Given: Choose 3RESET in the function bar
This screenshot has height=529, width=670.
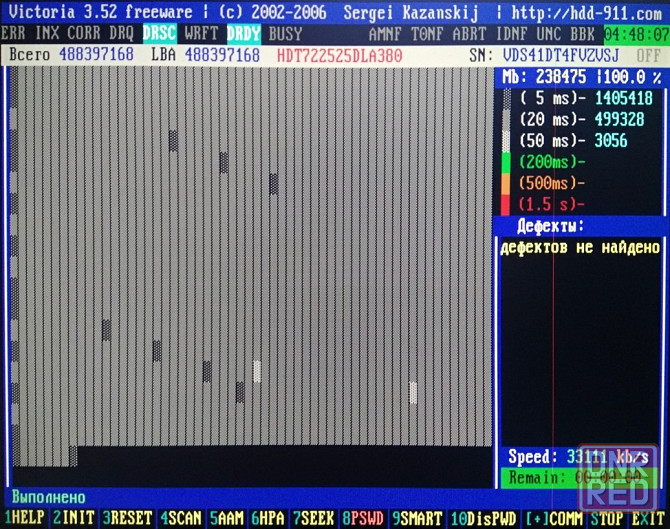Looking at the screenshot, I should click(x=127, y=518).
